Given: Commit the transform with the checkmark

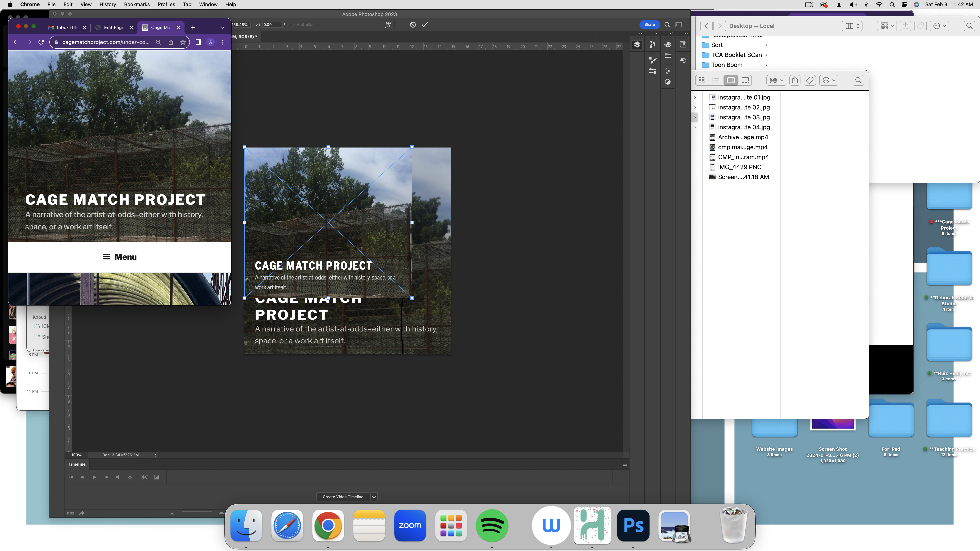Looking at the screenshot, I should pos(425,25).
